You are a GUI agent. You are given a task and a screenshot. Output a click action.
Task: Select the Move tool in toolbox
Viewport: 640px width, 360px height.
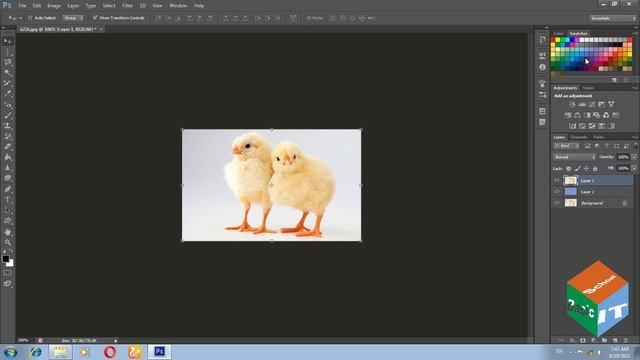8,41
